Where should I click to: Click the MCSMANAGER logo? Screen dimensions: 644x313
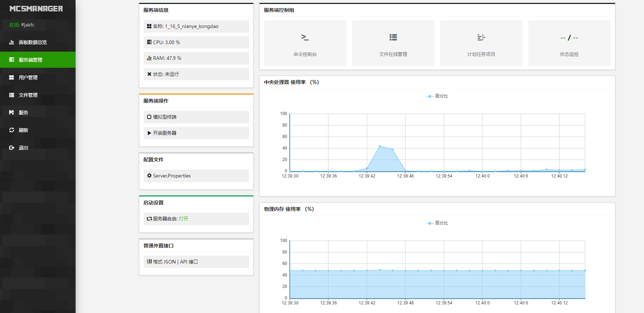click(x=36, y=9)
